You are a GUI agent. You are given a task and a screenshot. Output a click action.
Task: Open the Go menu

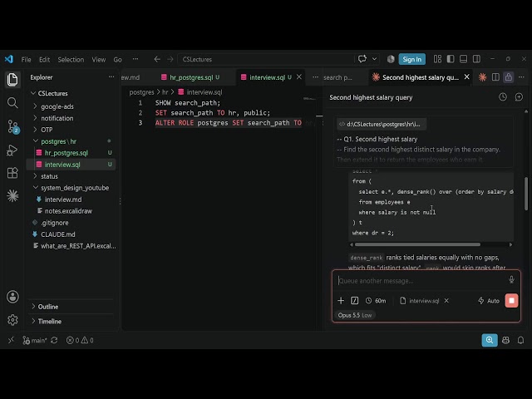pyautogui.click(x=117, y=59)
